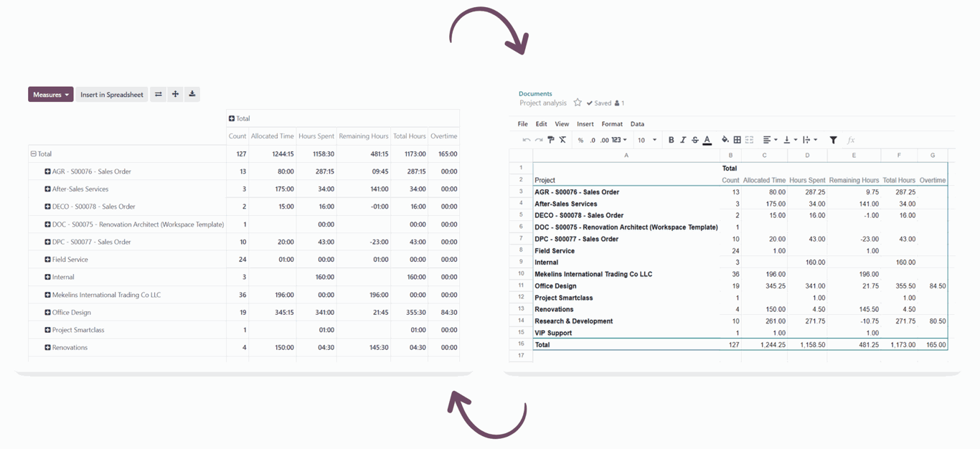
Task: Toggle bold formatting
Action: (671, 139)
